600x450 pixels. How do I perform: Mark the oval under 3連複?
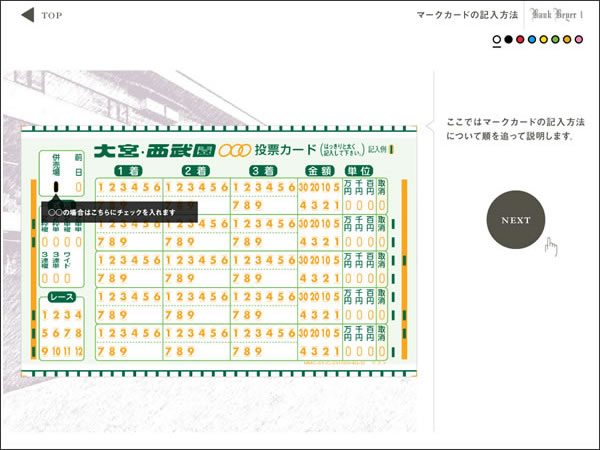click(x=45, y=278)
